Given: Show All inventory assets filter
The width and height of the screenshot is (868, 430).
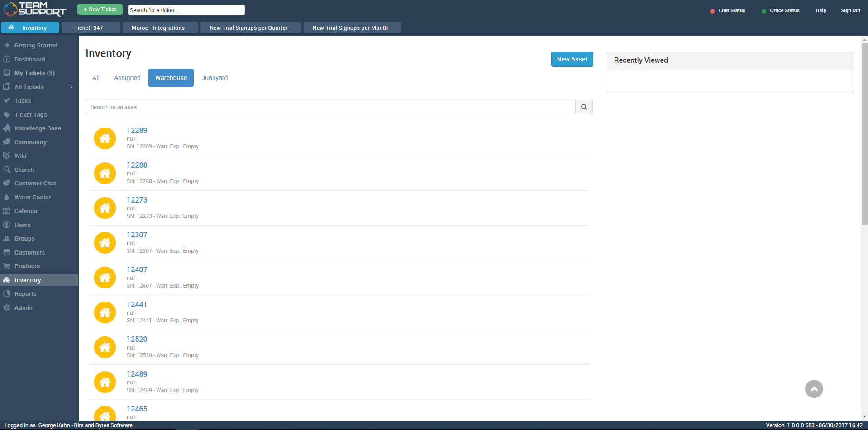Looking at the screenshot, I should [x=96, y=78].
